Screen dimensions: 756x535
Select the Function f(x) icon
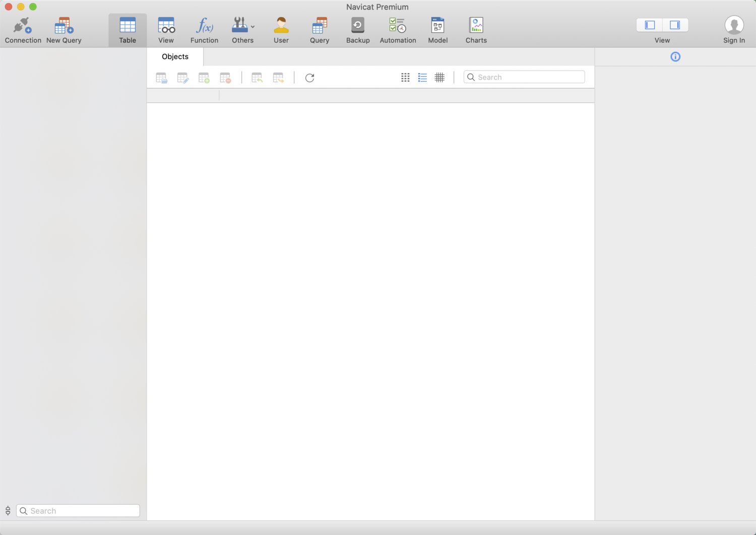click(x=204, y=30)
